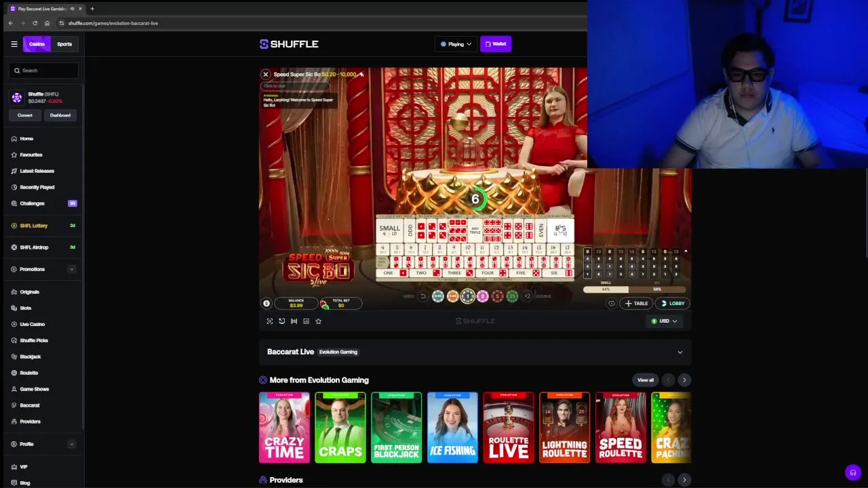Screen dimensions: 868x488
Task: Click the Shuffle logo in the header
Action: pos(289,44)
